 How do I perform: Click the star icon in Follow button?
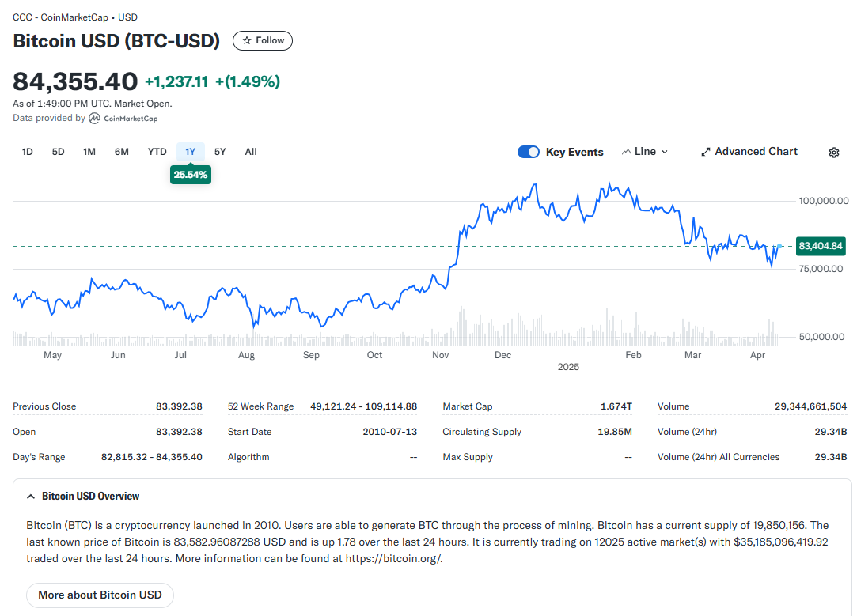click(247, 40)
